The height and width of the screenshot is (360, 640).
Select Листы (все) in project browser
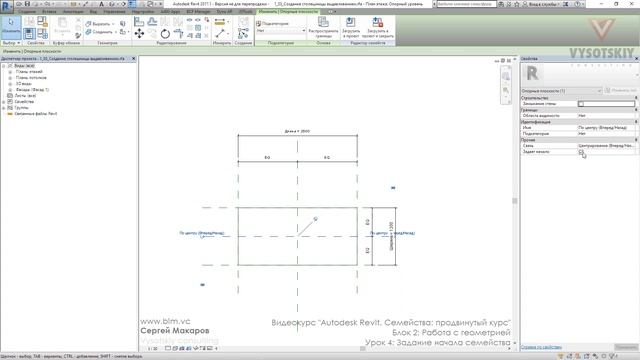25,96
